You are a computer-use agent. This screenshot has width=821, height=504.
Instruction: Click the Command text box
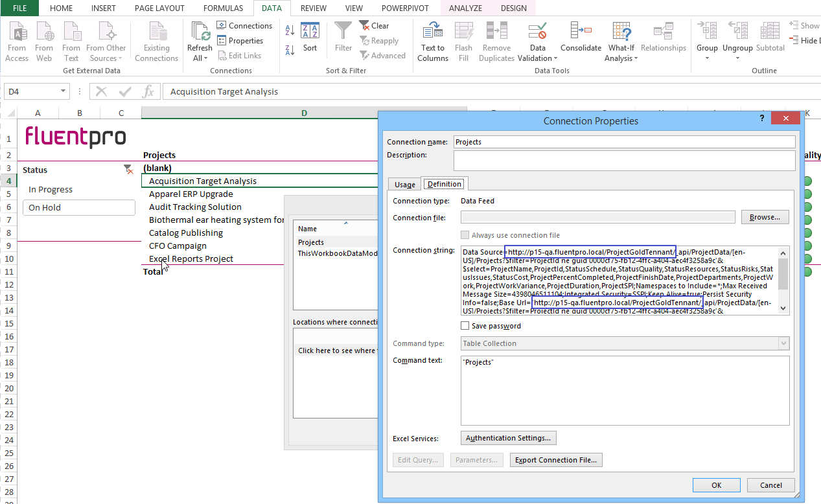625,391
